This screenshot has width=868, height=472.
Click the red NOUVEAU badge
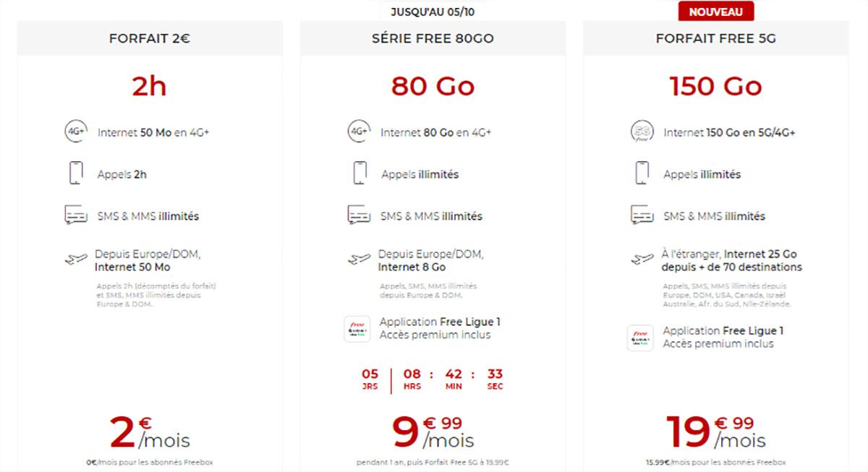coord(715,12)
